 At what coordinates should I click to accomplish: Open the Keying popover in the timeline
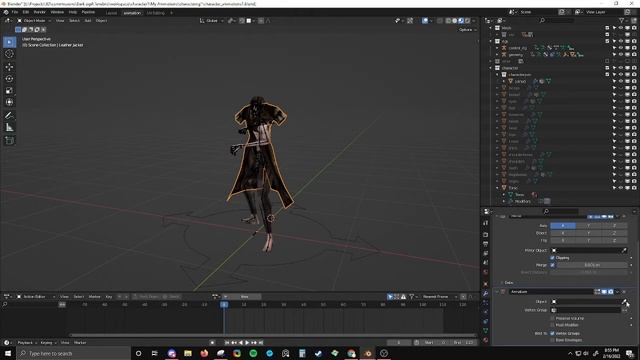click(48, 343)
